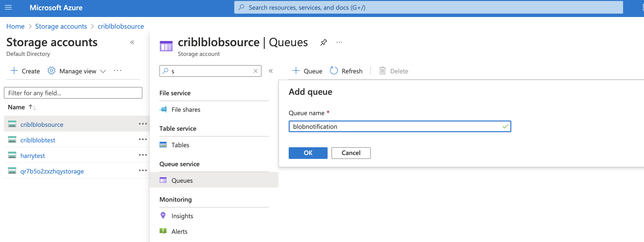Navigate to Storage accounts breadcrumb
The image size is (644, 242).
(x=61, y=26)
